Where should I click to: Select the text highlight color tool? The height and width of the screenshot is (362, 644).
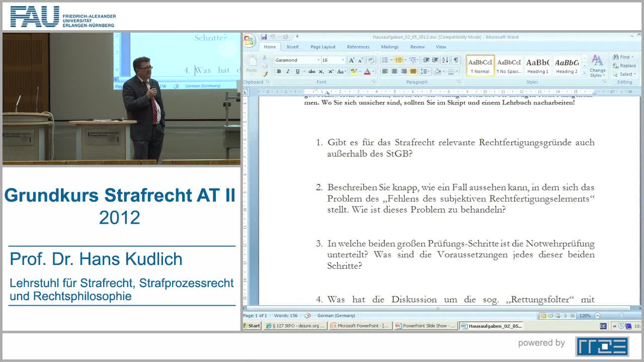354,71
